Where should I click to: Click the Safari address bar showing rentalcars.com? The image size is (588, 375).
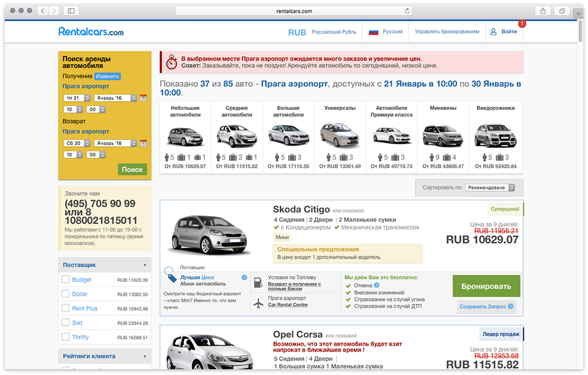coord(294,11)
